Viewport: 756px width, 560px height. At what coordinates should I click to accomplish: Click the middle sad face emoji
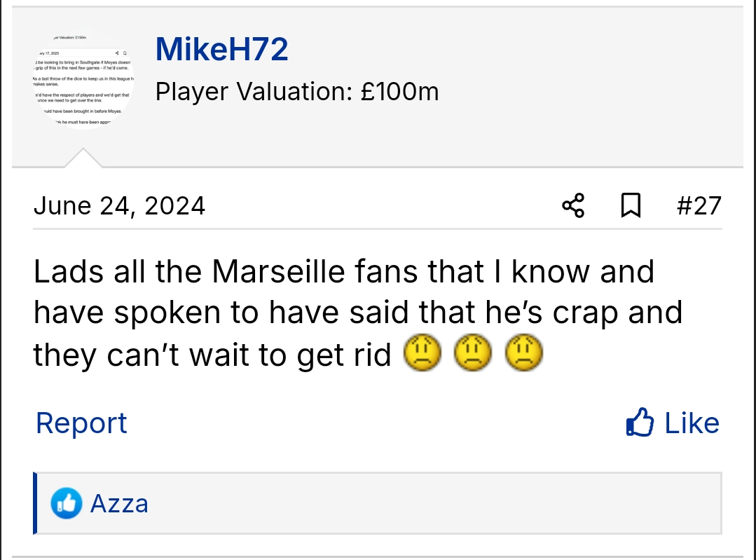tap(473, 355)
